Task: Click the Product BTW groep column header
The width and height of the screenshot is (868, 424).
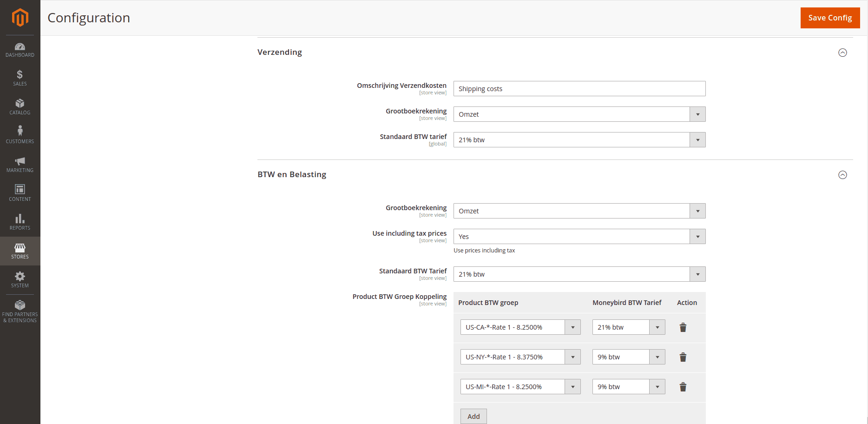Action: pyautogui.click(x=488, y=303)
